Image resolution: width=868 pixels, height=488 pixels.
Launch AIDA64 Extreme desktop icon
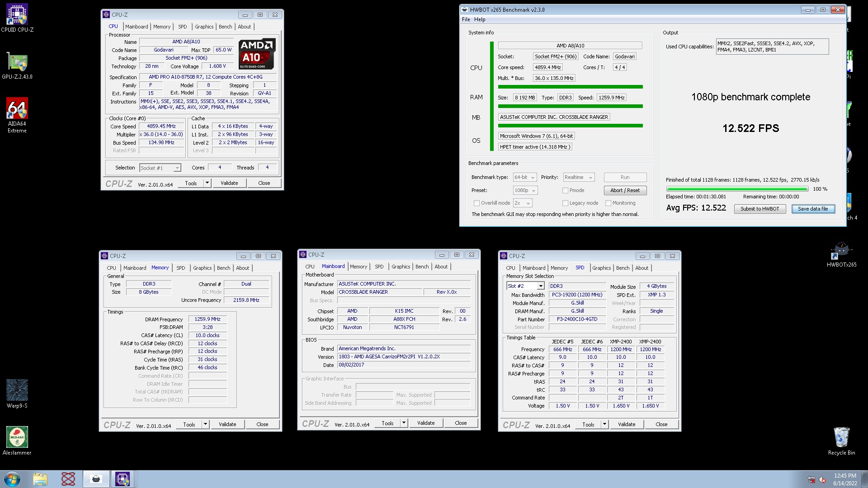(x=17, y=115)
